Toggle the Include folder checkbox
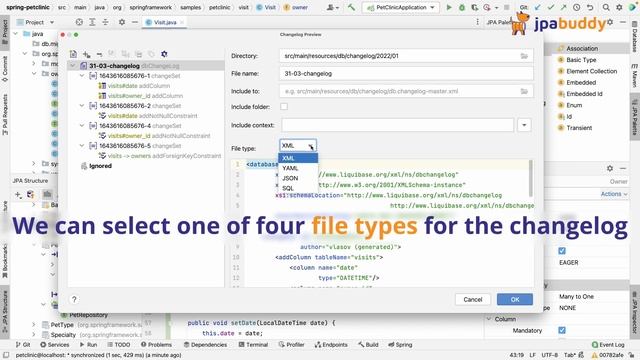This screenshot has width=640, height=360. pyautogui.click(x=284, y=107)
